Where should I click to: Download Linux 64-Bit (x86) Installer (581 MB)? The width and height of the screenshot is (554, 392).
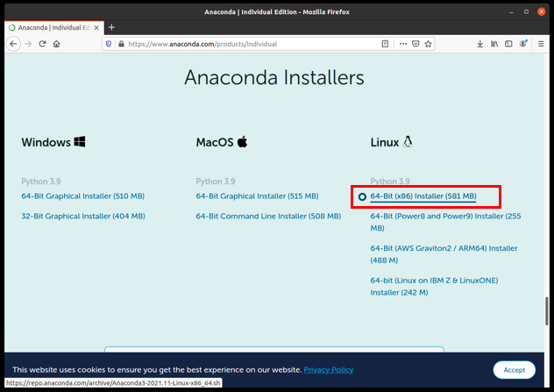click(423, 196)
